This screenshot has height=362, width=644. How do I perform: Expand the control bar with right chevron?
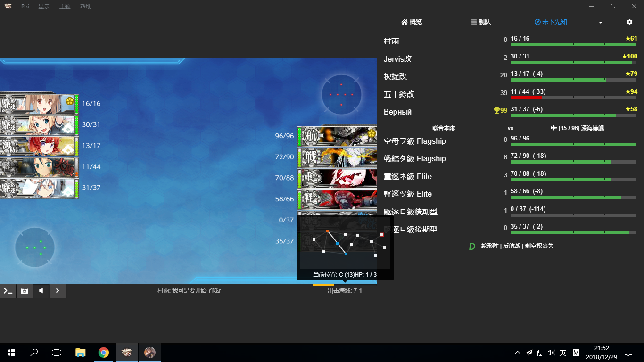pos(58,291)
